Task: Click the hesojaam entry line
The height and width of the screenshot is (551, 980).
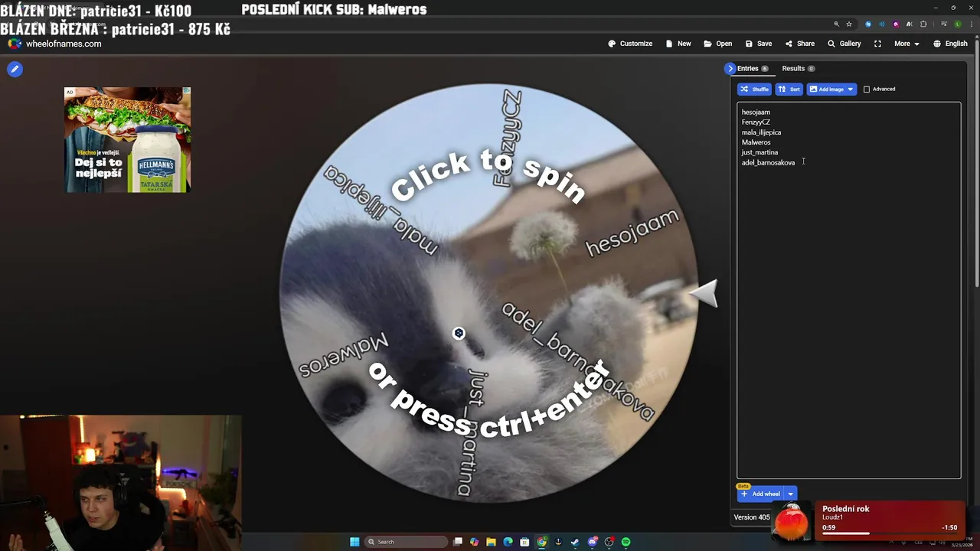Action: pos(756,112)
